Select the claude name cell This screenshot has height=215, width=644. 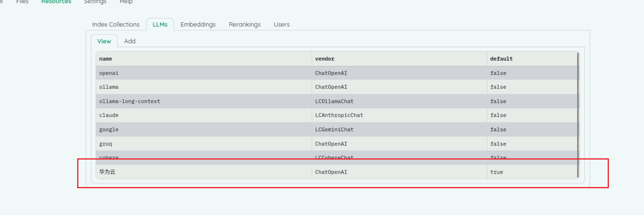click(204, 116)
